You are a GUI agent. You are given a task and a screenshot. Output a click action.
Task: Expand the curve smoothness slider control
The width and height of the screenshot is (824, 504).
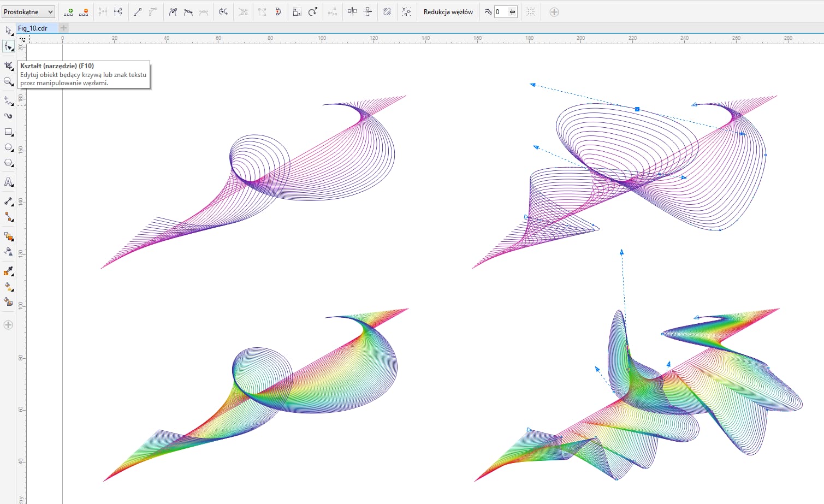[x=512, y=12]
